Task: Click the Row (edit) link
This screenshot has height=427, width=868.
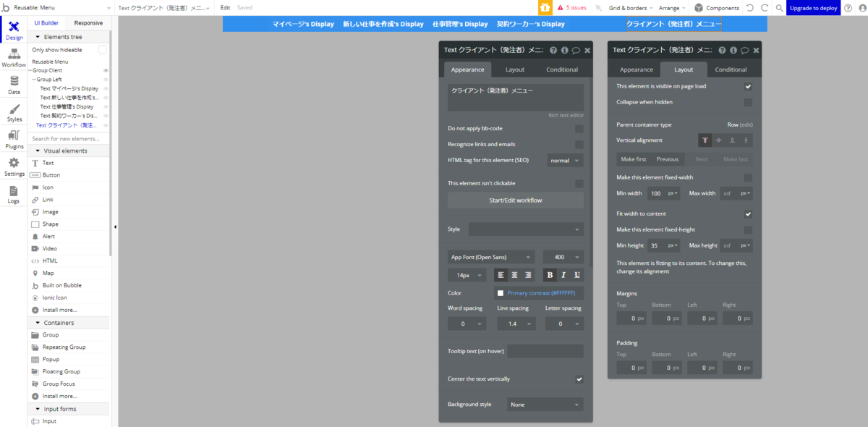Action: click(740, 124)
